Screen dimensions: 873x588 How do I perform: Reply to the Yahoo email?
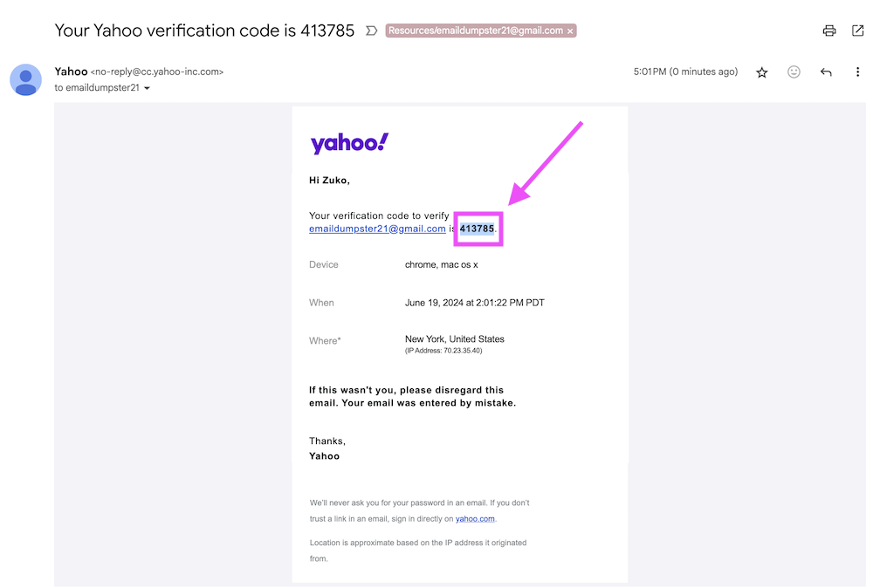(x=826, y=72)
